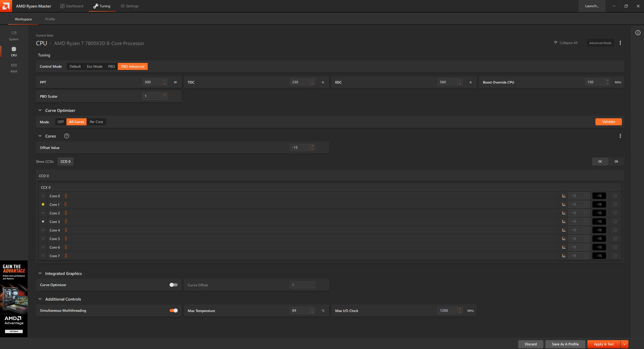Select the OS view tab
This screenshot has width=644, height=349.
point(616,162)
